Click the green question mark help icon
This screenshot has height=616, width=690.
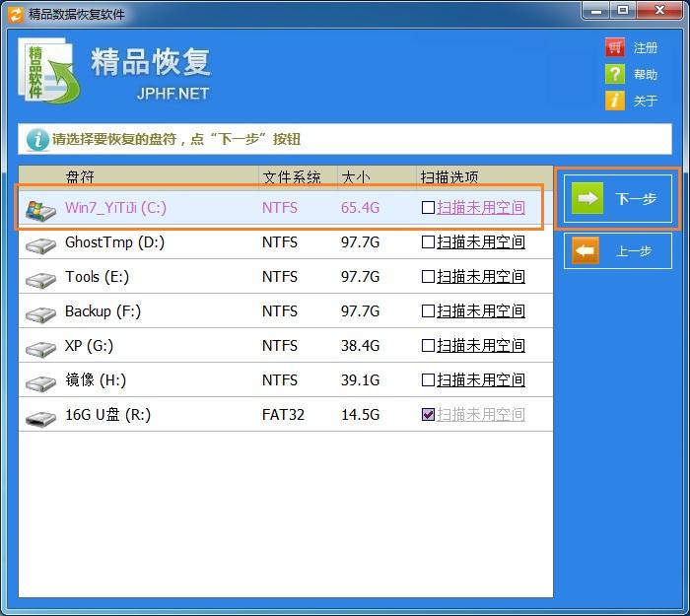(x=615, y=74)
